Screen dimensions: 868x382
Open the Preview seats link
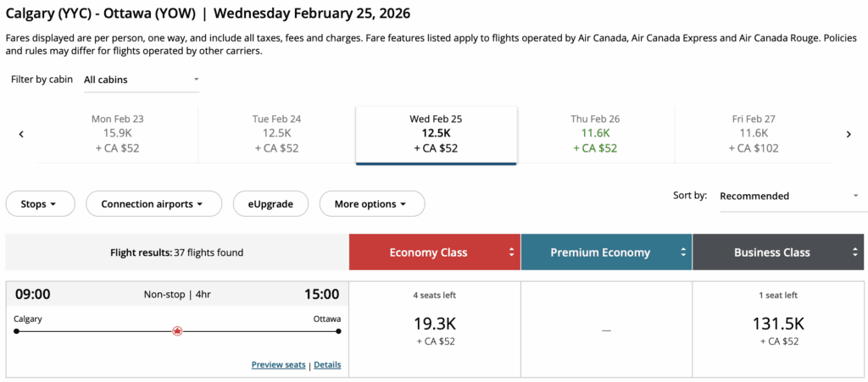click(x=278, y=365)
